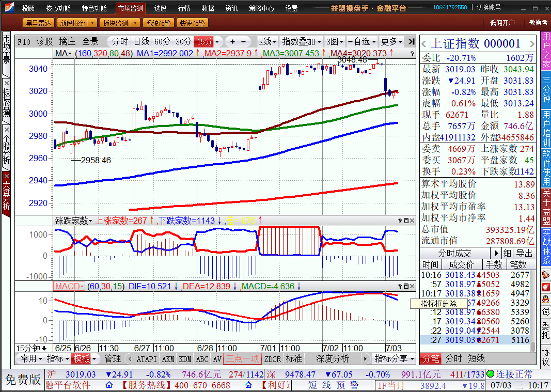Select the 深度分析 tab

(x=333, y=358)
